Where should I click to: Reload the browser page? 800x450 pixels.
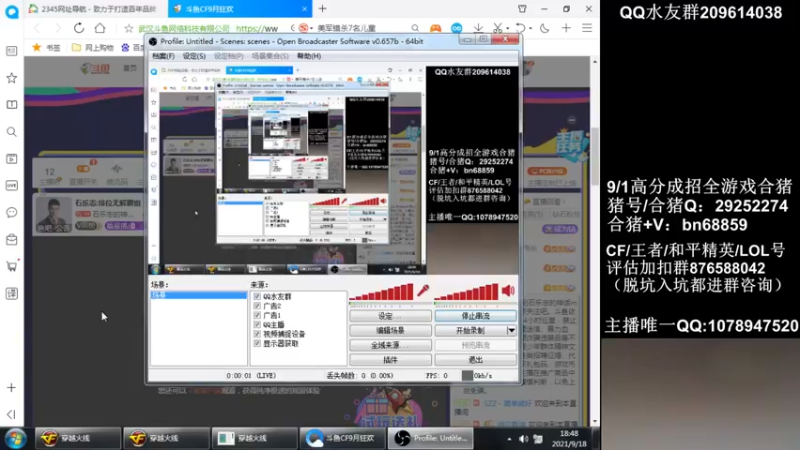point(79,28)
